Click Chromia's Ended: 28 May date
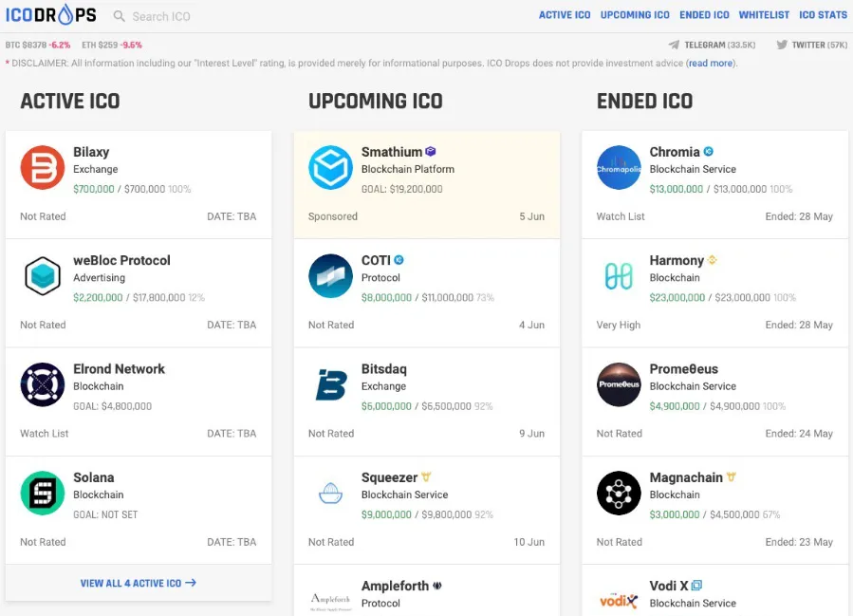The image size is (853, 616). point(799,216)
